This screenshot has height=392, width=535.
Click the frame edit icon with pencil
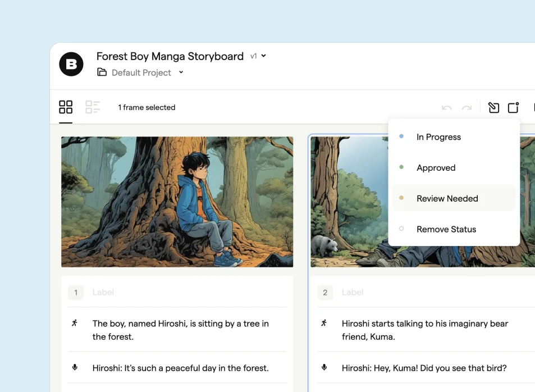coord(493,108)
